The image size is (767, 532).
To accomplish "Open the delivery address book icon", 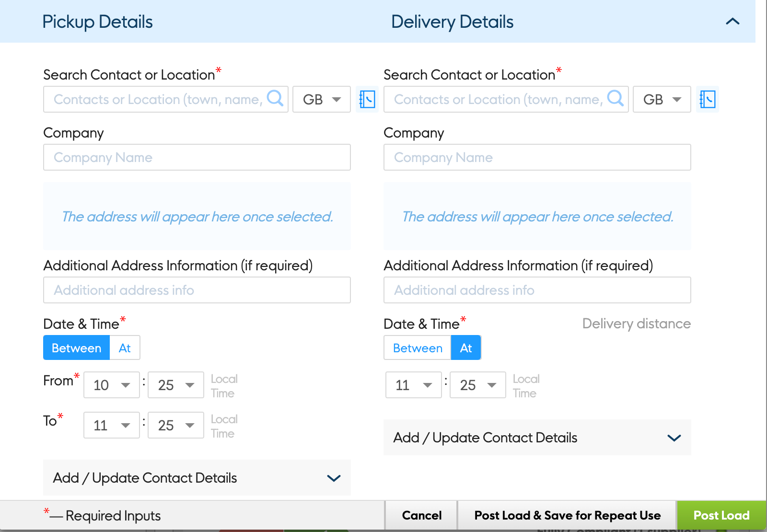I will 708,99.
